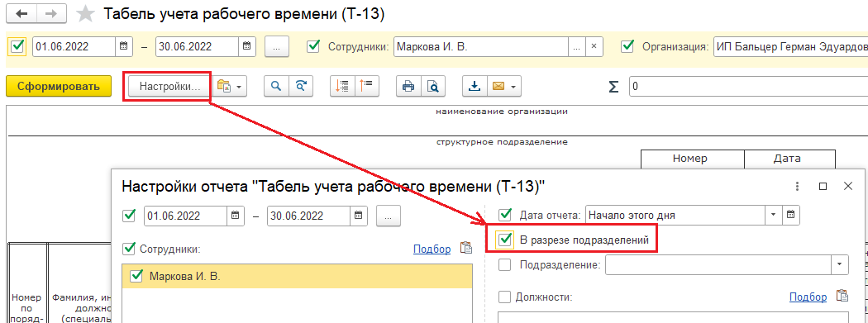868x323 pixels.
Task: Click the Дата отчета field Начало этого дня
Action: [675, 215]
